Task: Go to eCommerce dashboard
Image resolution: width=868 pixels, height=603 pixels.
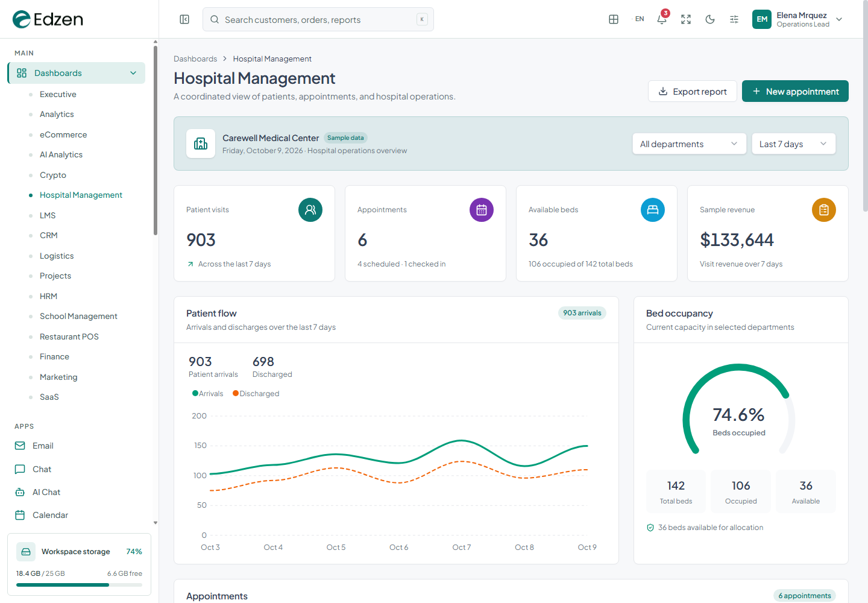Action: (x=63, y=134)
